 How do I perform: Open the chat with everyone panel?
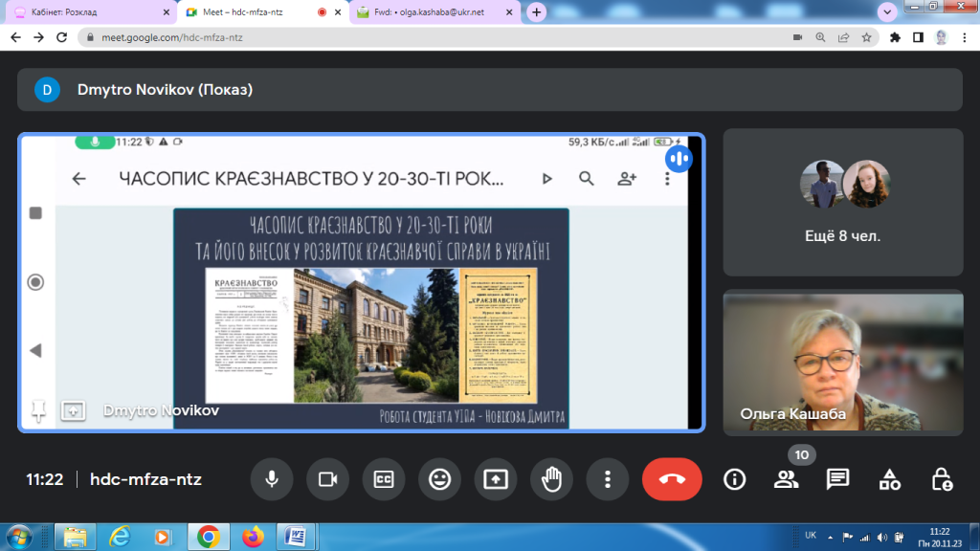coord(837,479)
